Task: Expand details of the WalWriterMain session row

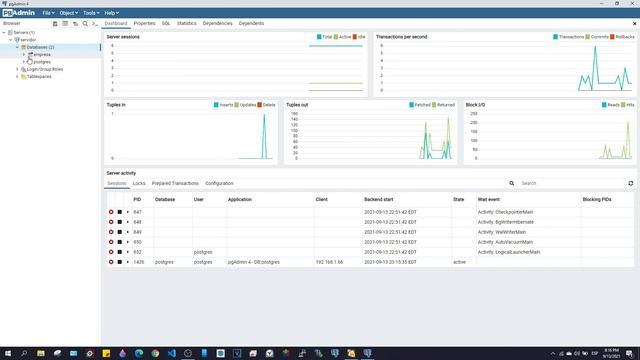Action: pyautogui.click(x=127, y=232)
